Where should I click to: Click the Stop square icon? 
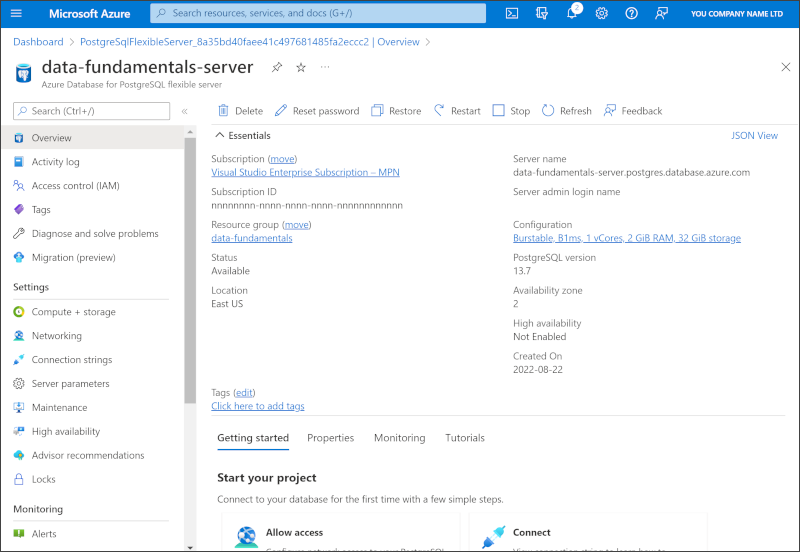point(498,110)
